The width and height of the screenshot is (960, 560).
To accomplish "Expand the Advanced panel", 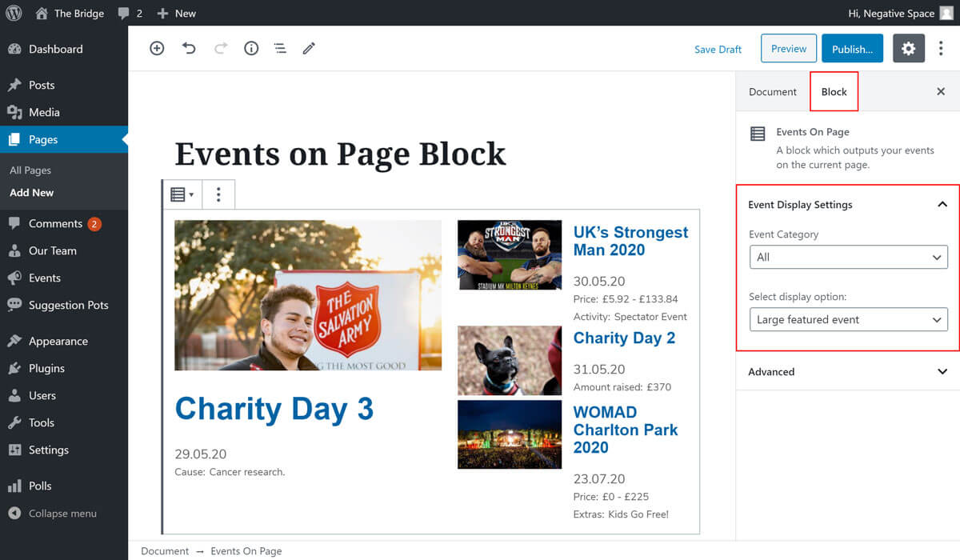I will 848,372.
